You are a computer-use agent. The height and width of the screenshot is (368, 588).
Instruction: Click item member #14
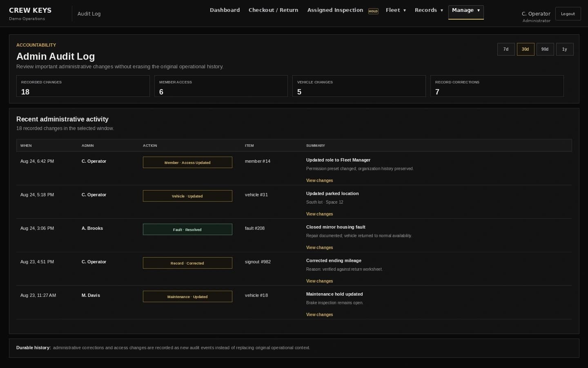258,161
